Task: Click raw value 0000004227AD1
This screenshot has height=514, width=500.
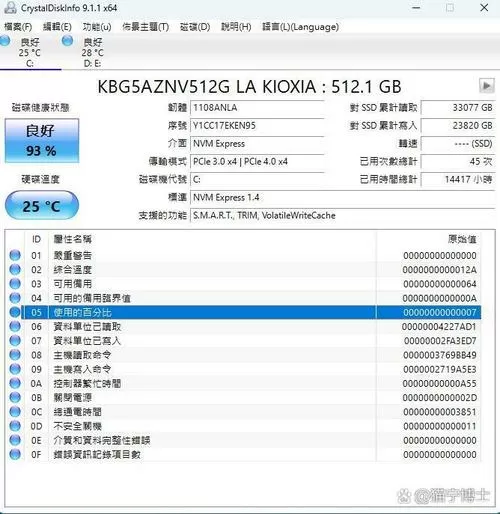Action: coord(439,327)
